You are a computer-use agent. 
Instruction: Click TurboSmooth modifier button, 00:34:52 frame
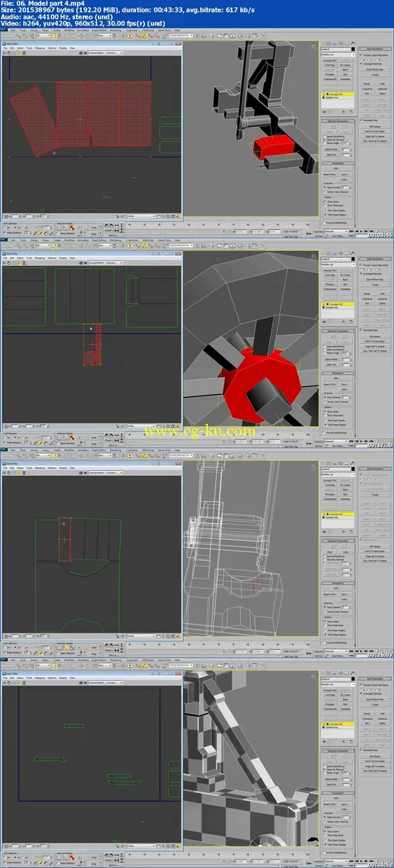pos(330,709)
